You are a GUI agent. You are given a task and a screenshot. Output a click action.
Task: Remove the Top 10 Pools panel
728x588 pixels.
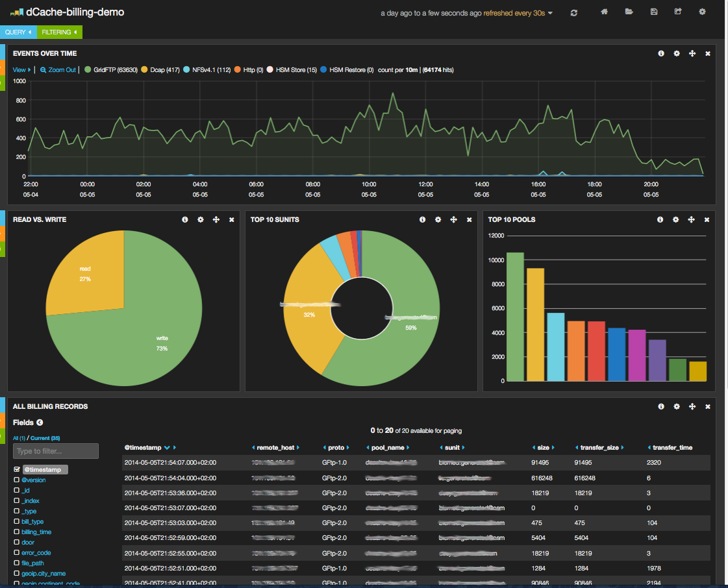click(707, 219)
